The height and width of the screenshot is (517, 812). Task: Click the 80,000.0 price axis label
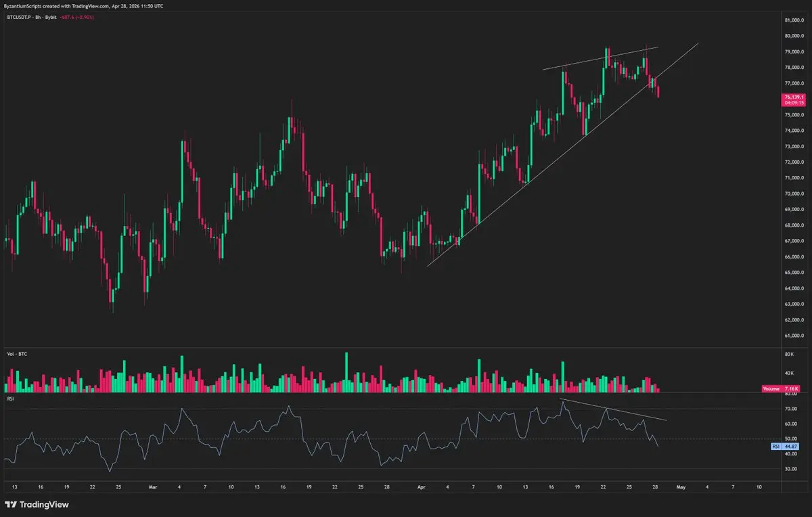point(793,36)
